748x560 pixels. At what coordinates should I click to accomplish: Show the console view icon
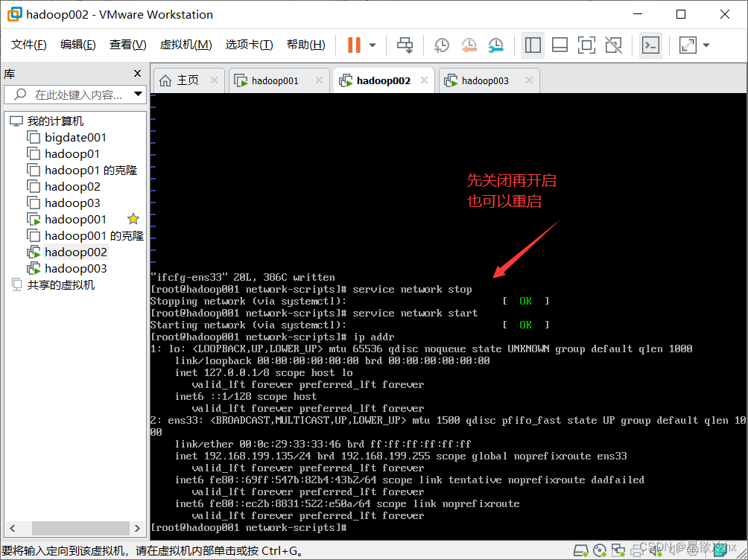pos(650,45)
